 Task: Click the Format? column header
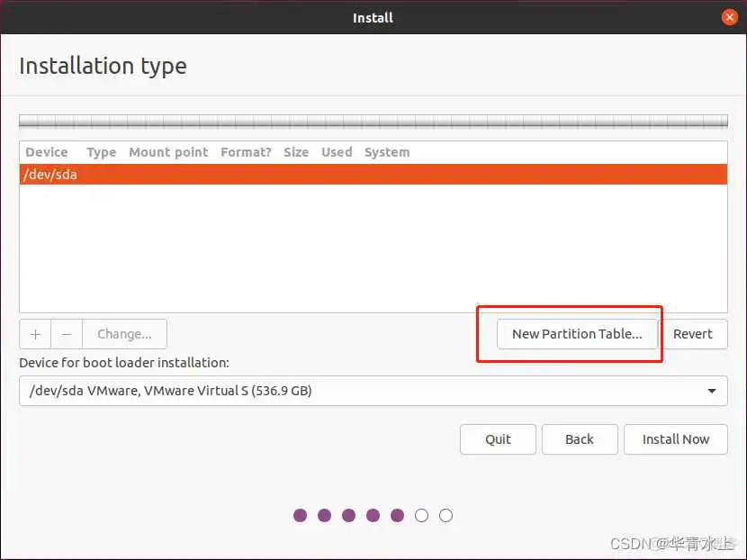pyautogui.click(x=245, y=152)
